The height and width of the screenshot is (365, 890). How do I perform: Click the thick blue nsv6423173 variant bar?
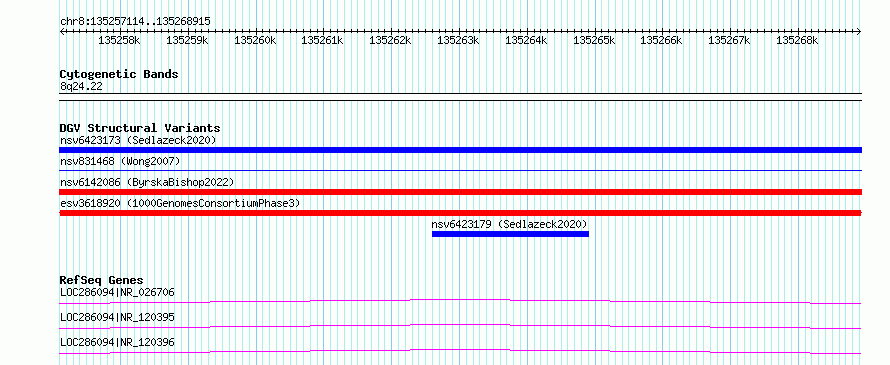[x=460, y=150]
